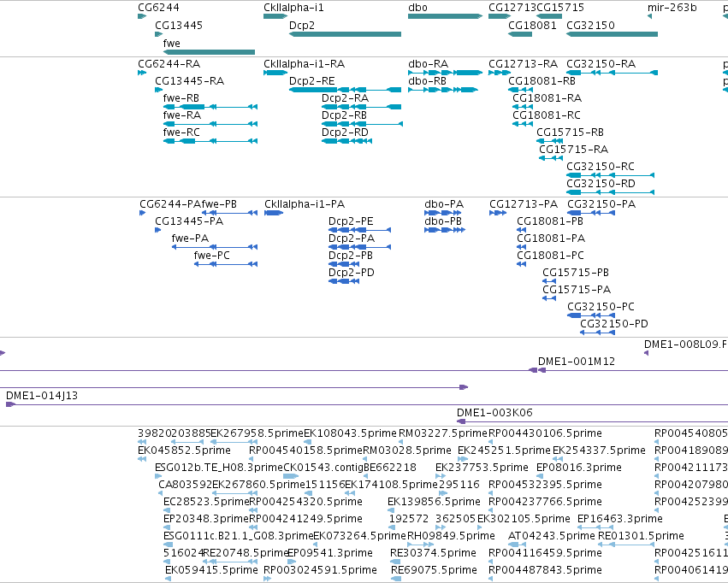The image size is (728, 583).
Task: Click transcript label dbo-RA
Action: [428, 63]
